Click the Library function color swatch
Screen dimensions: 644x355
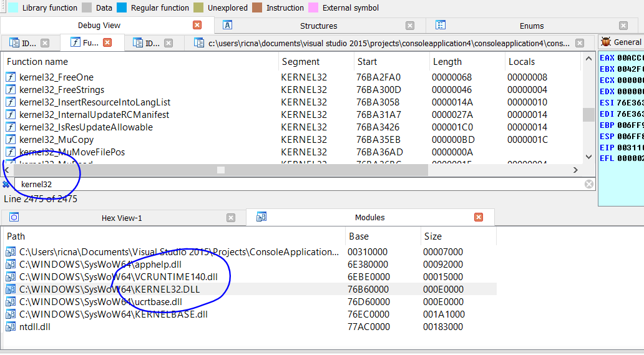click(11, 8)
